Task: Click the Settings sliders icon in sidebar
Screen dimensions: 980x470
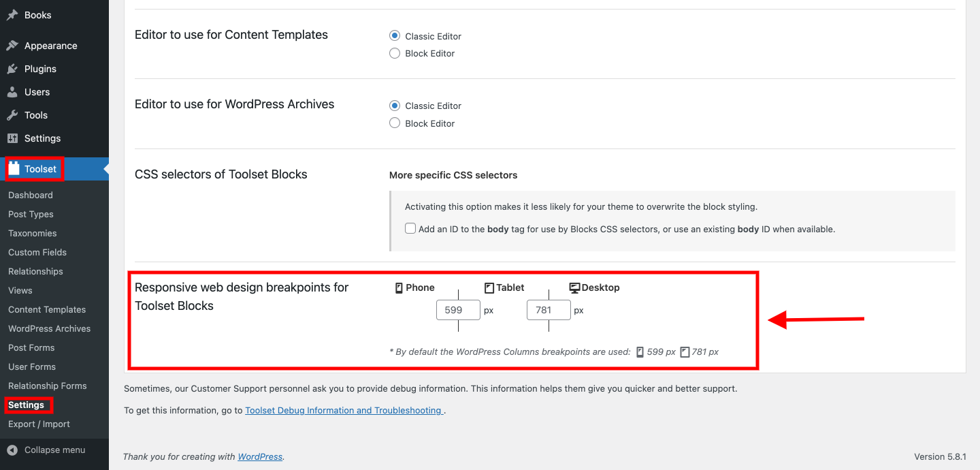Action: [12, 138]
